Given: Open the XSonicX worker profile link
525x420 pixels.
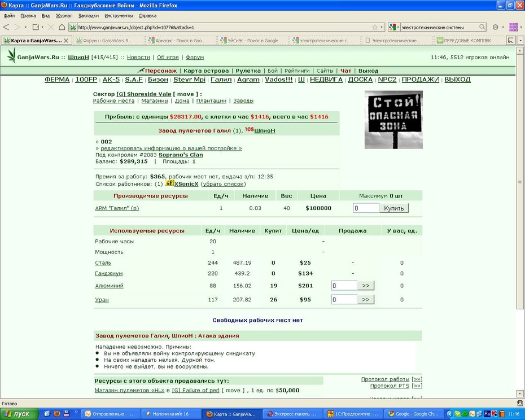Looking at the screenshot, I should point(186,184).
